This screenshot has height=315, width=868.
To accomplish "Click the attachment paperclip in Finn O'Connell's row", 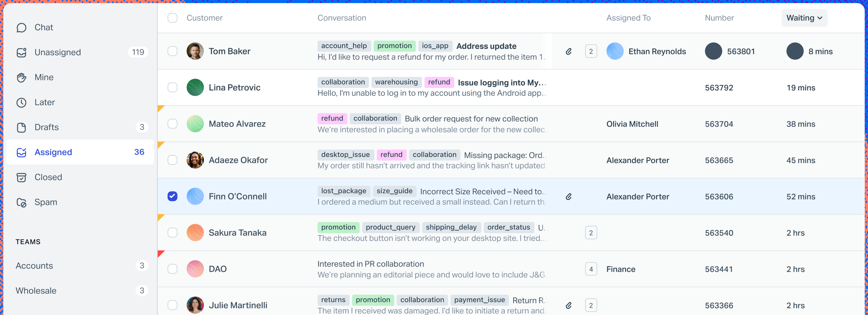I will pyautogui.click(x=568, y=197).
